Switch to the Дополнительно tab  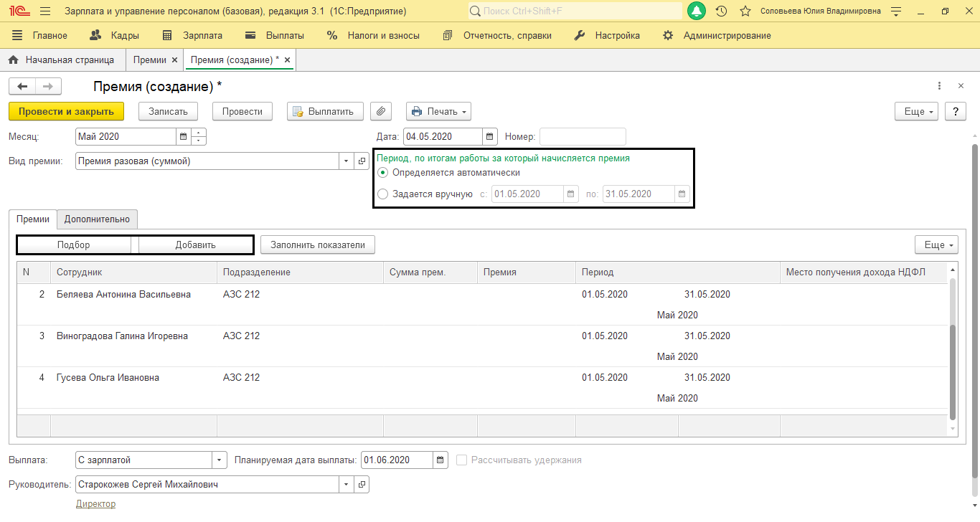pyautogui.click(x=97, y=219)
